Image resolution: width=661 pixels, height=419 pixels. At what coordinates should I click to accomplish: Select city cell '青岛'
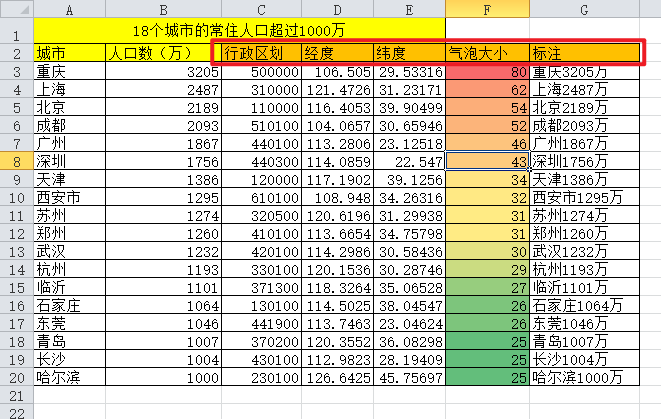tap(70, 341)
